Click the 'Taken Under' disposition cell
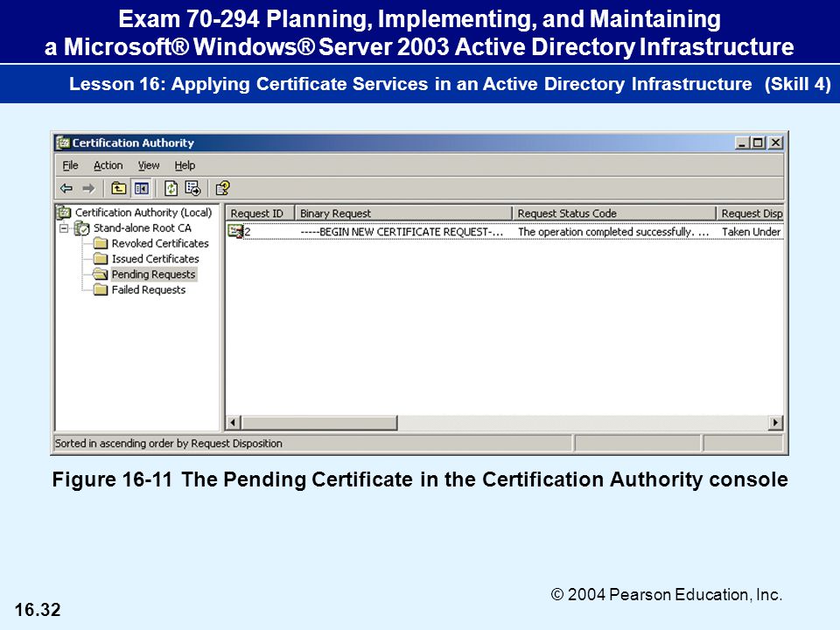840x630 pixels. [752, 232]
